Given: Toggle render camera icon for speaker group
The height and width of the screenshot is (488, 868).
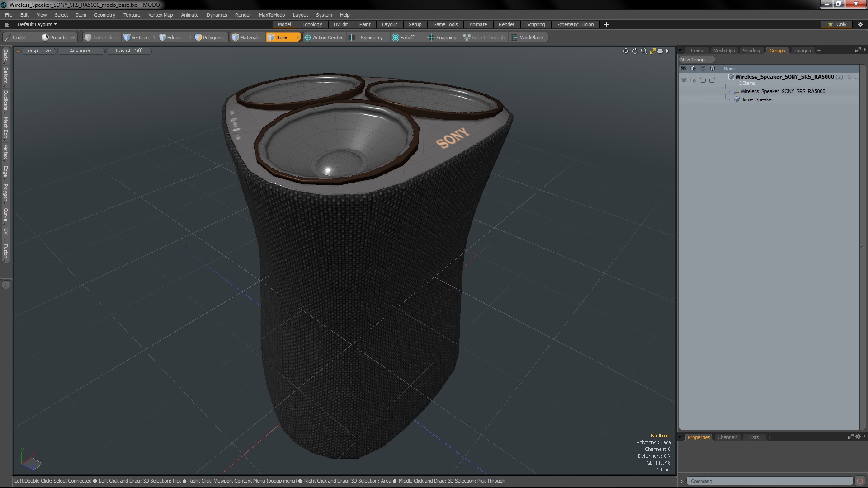Looking at the screenshot, I should 693,80.
